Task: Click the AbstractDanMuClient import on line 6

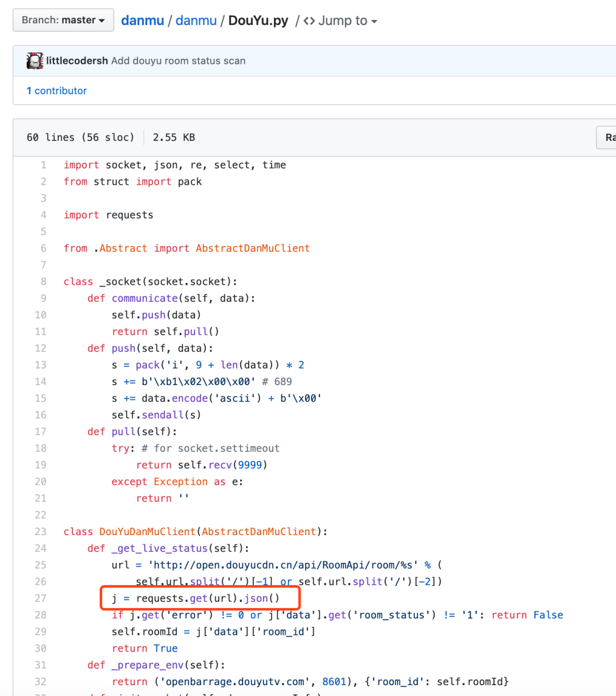Action: [x=253, y=248]
